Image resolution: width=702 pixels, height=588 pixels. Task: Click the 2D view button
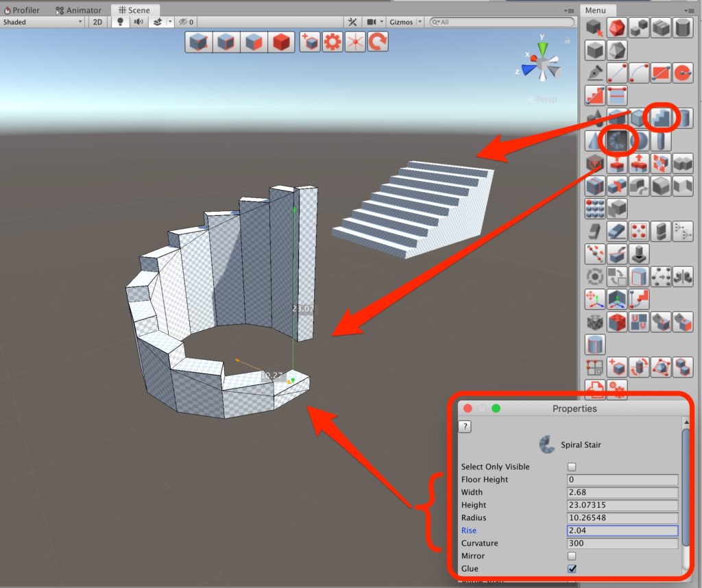[98, 22]
